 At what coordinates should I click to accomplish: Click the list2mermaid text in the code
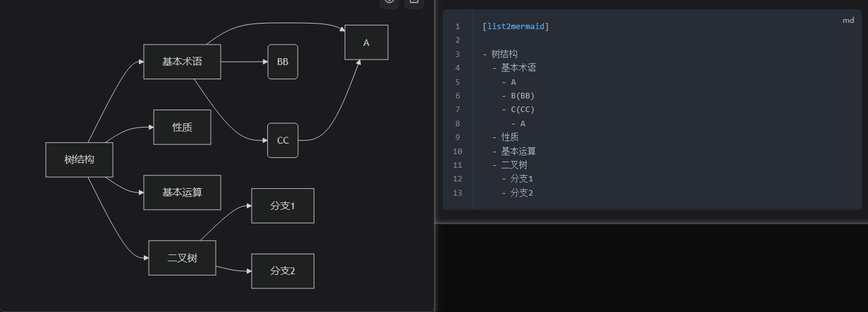515,27
